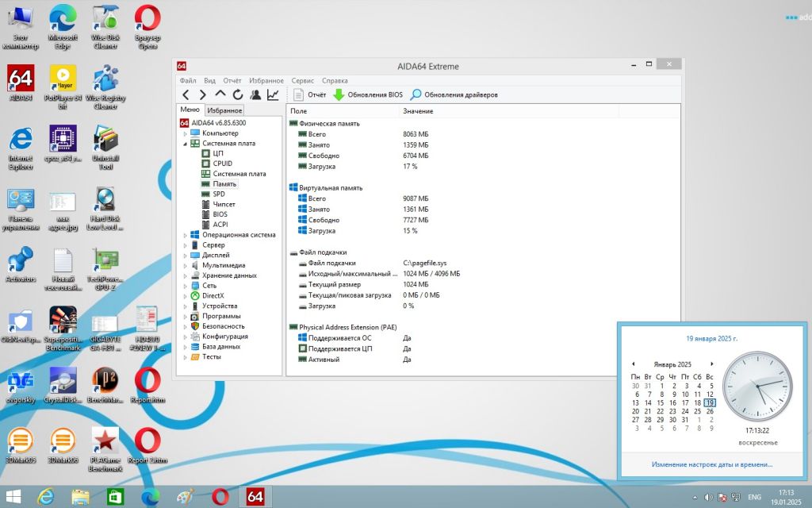This screenshot has width=812, height=508.
Task: Collapse the Системная плата tree node
Action: [x=186, y=144]
